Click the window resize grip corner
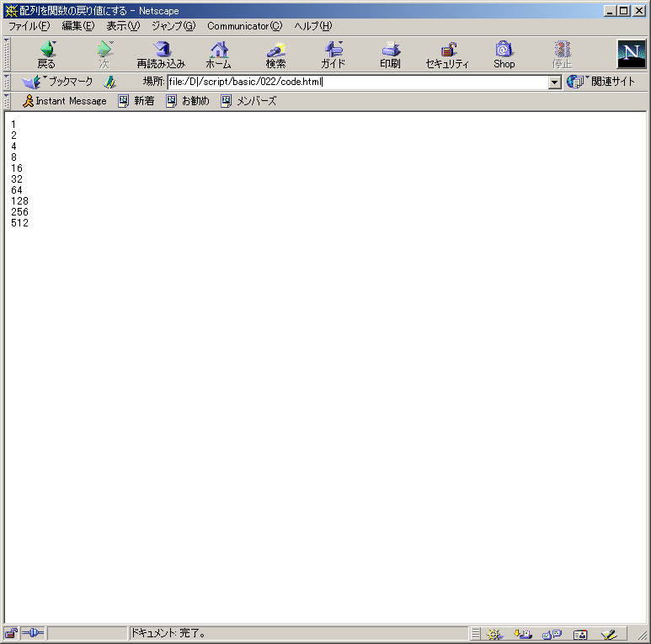The height and width of the screenshot is (644, 651). pos(642,635)
